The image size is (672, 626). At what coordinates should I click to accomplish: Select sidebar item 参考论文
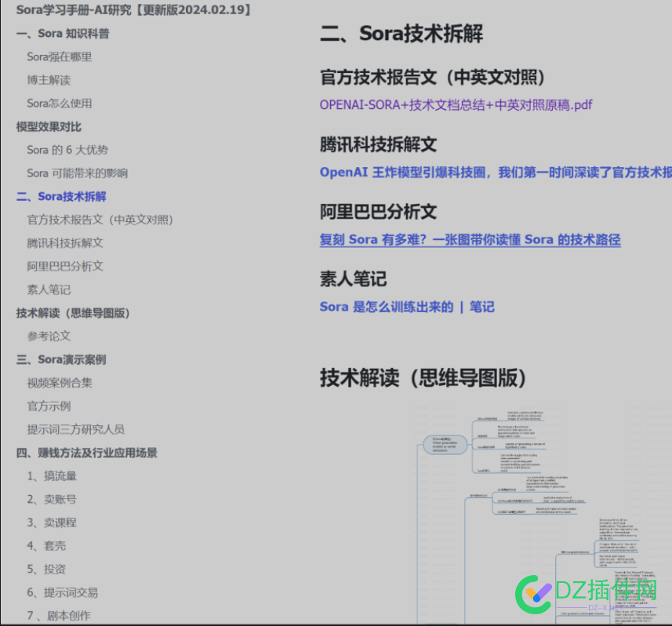click(47, 336)
